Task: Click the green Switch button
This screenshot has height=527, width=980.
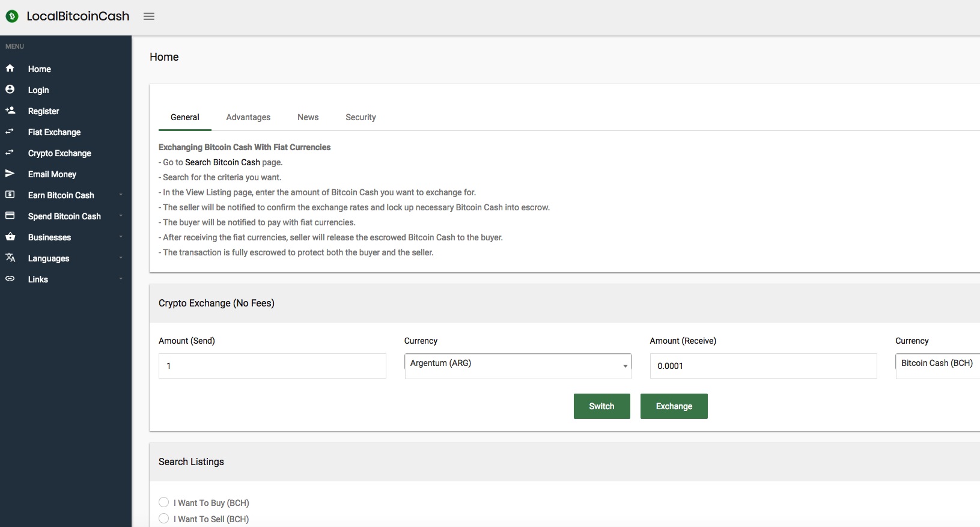Action: coord(602,406)
